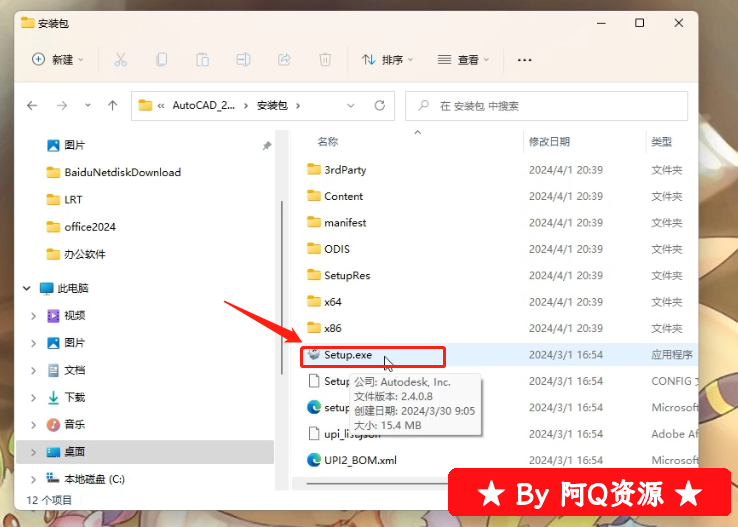738x527 pixels.
Task: Select 视频 in navigation pane
Action: click(x=66, y=315)
